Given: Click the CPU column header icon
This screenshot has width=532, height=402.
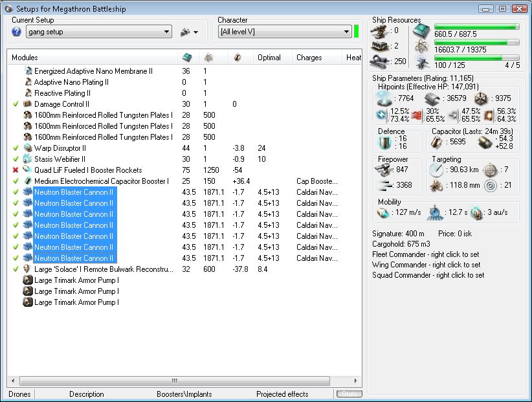Looking at the screenshot, I should 187,58.
